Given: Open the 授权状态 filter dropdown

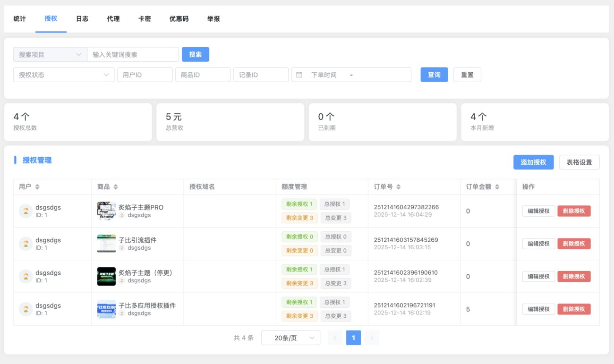Looking at the screenshot, I should pyautogui.click(x=64, y=75).
